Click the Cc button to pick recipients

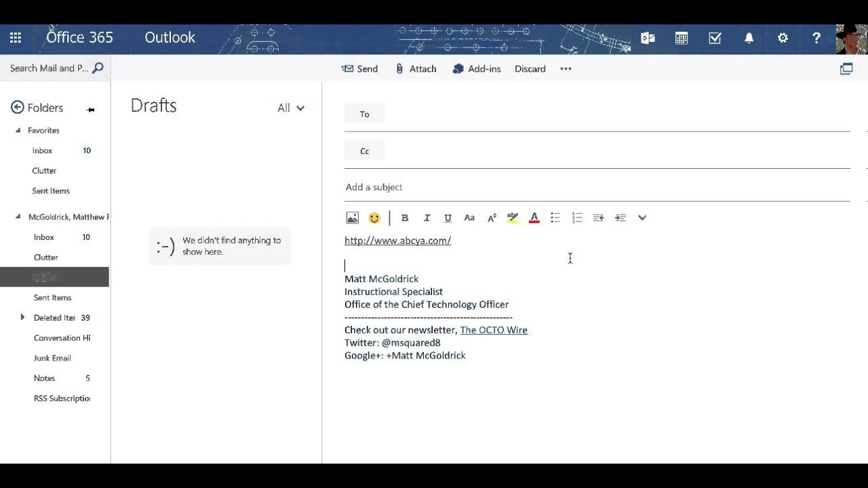point(365,151)
